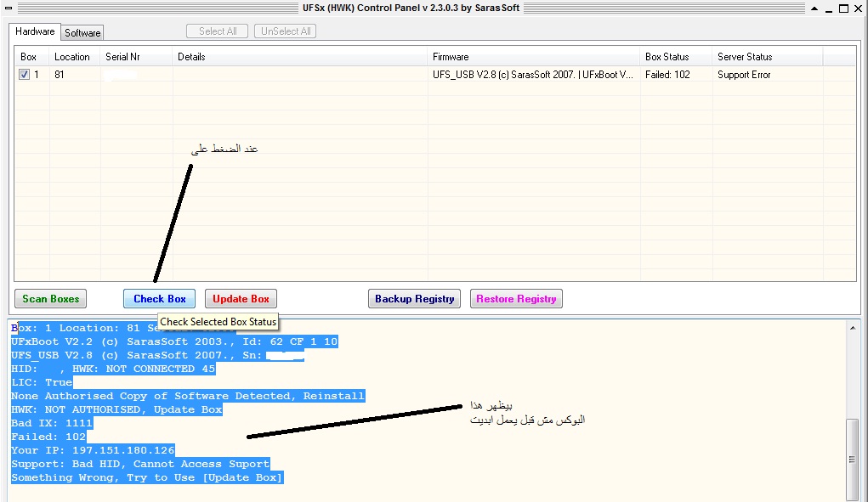Open the window system menu icon
Screen dimensions: 868x502
point(9,8)
